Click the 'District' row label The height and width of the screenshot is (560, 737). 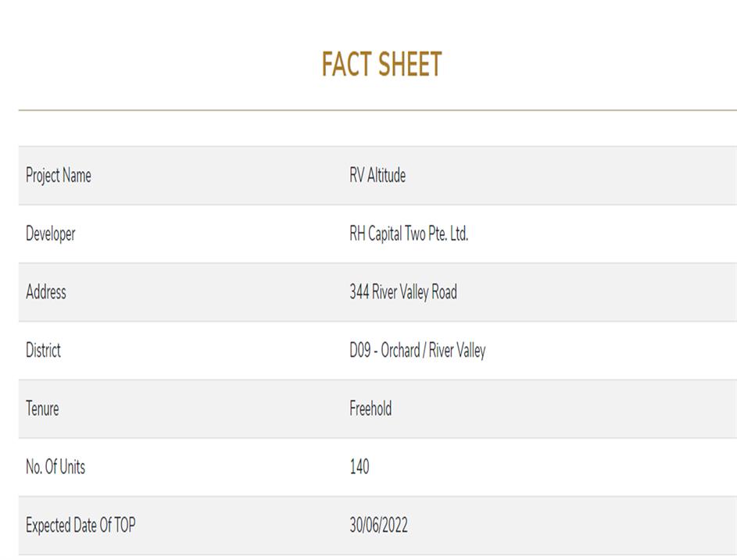(x=43, y=351)
